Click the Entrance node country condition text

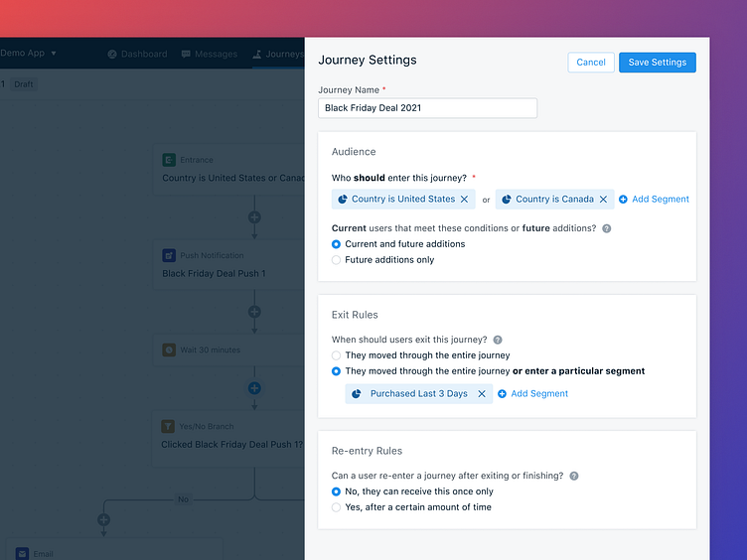233,178
